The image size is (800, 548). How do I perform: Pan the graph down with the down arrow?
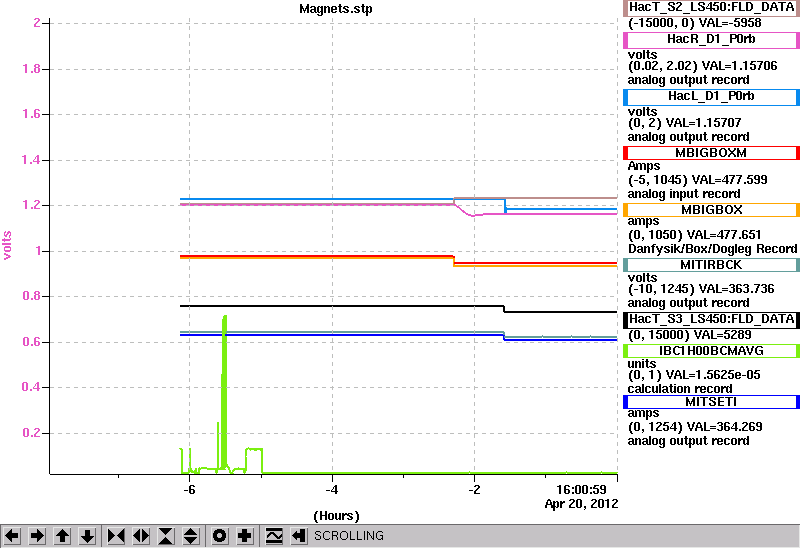pyautogui.click(x=87, y=536)
